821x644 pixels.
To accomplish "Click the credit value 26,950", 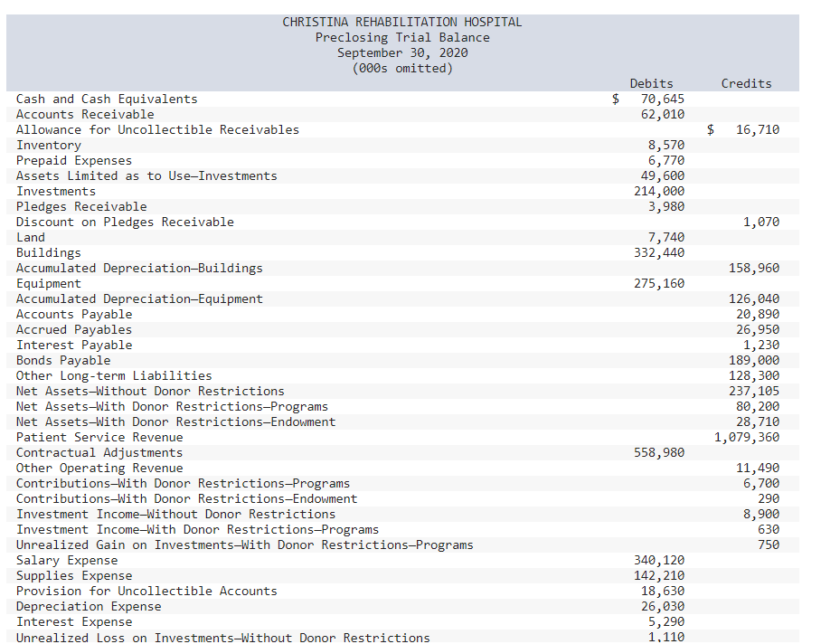I will (758, 330).
